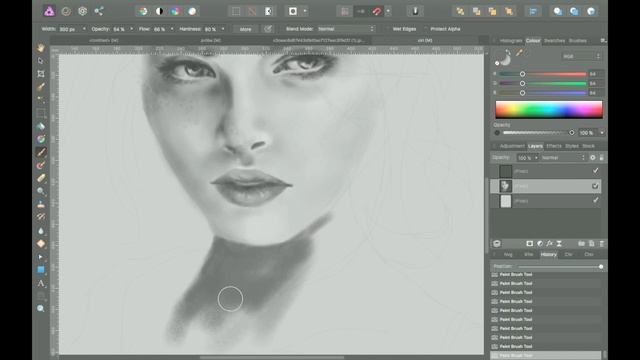Open the layer settings cog button

593,158
